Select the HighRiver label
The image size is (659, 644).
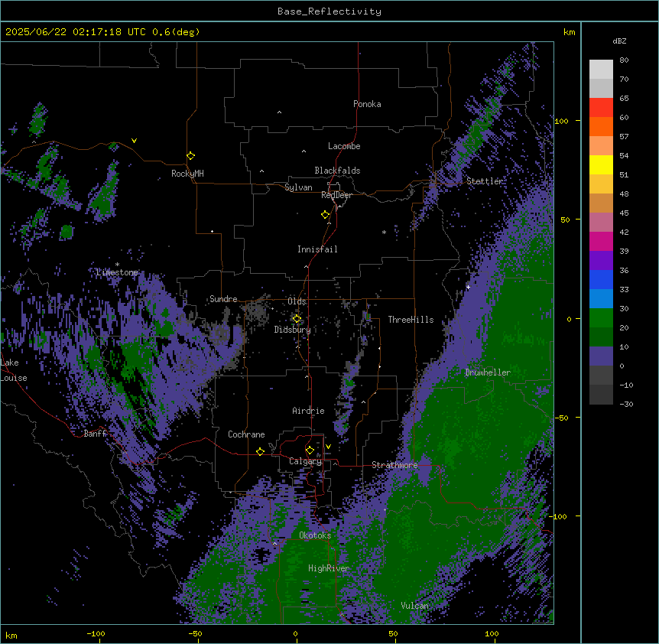329,568
